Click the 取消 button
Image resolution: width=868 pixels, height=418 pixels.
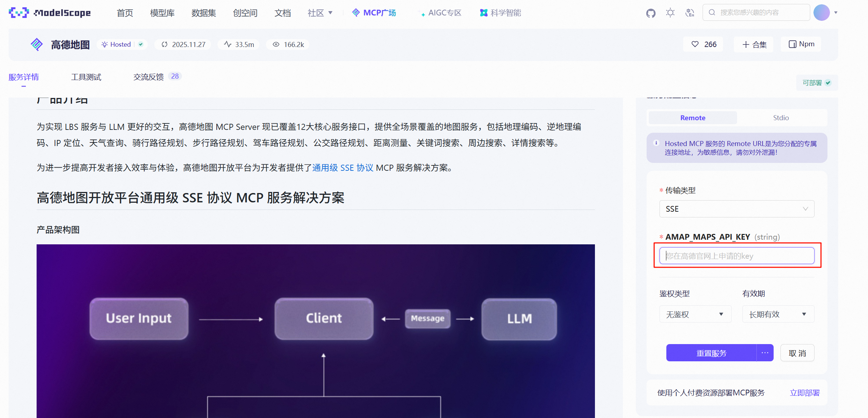pos(797,353)
